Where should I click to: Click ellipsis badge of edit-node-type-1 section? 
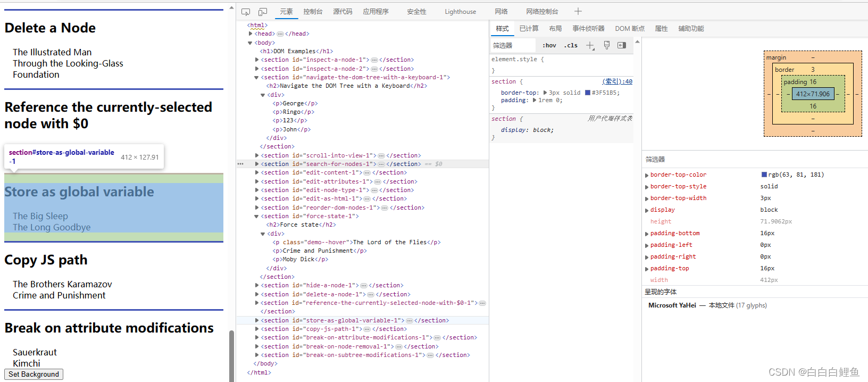[374, 190]
